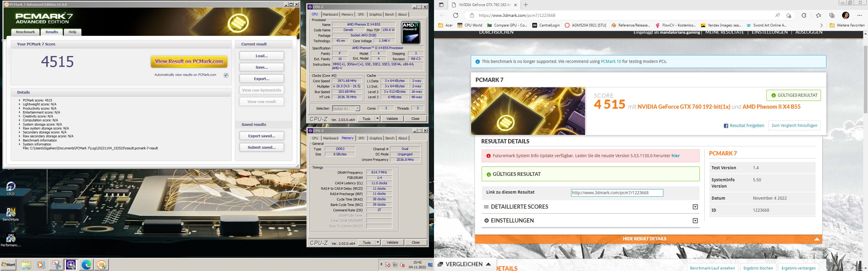Image resolution: width=868 pixels, height=271 pixels.
Task: Click the Edge address bar URL
Action: coord(517,15)
